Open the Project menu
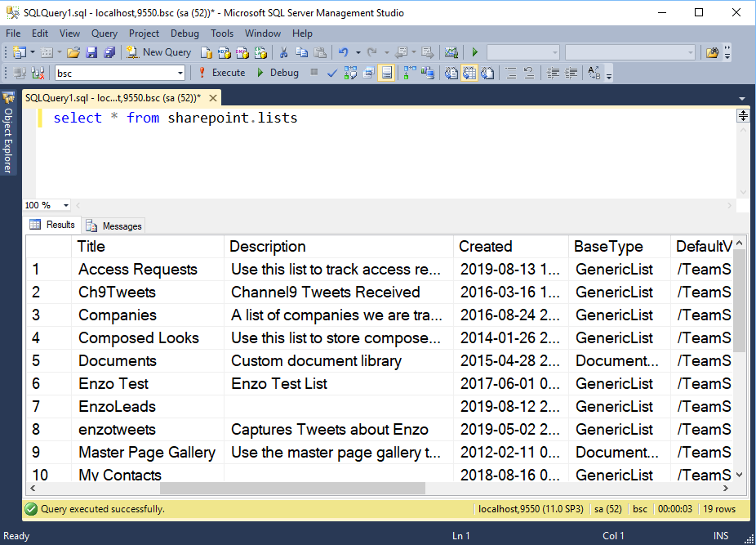 tap(144, 34)
